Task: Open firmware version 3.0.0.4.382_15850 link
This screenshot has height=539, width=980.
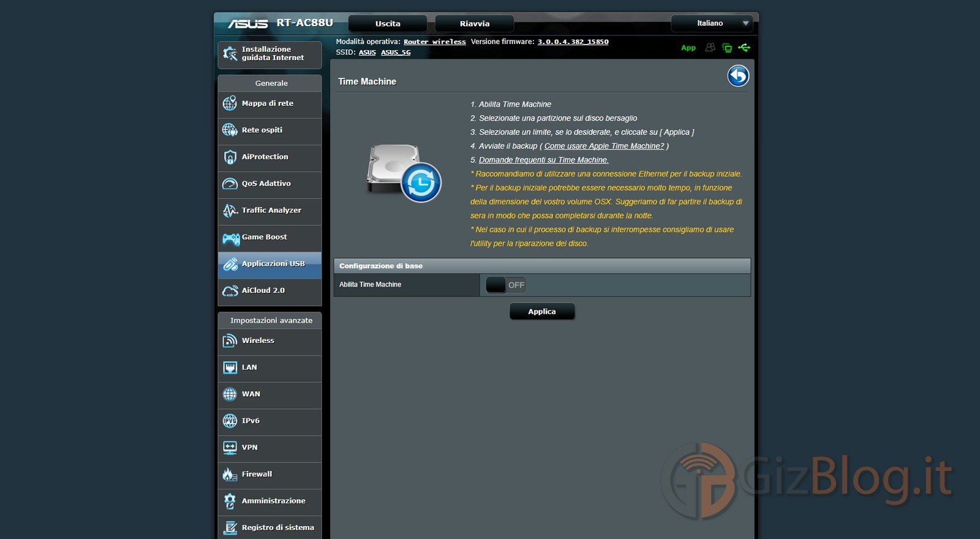Action: (x=573, y=42)
